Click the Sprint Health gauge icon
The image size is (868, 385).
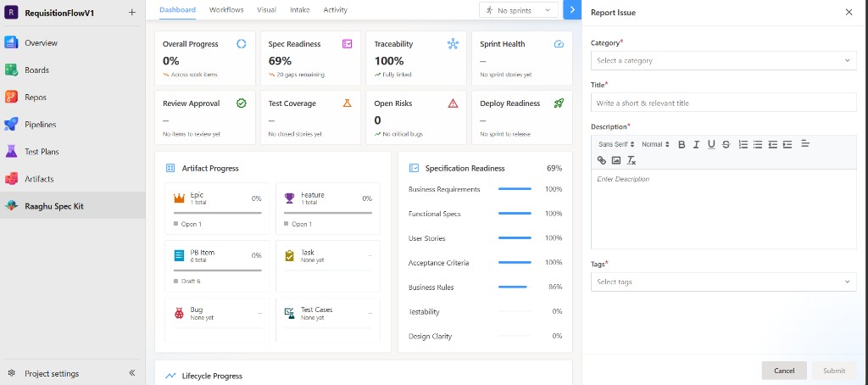click(x=559, y=44)
